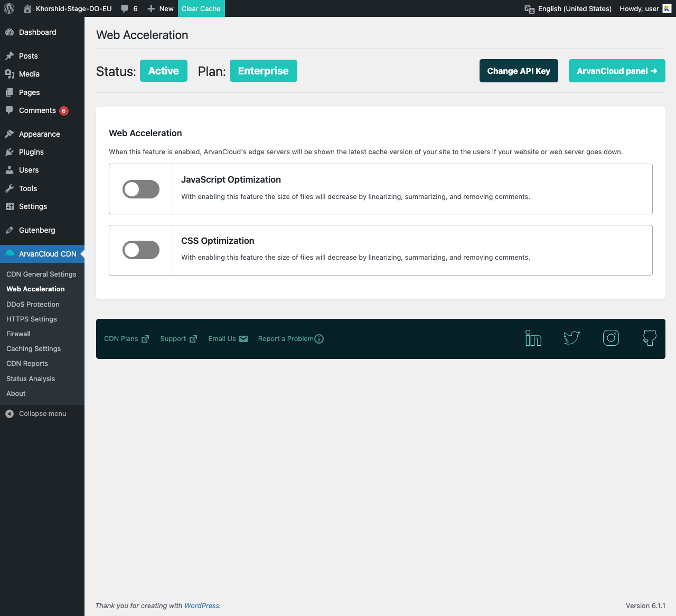Open the ArvanCloud panel button
The width and height of the screenshot is (676, 616).
click(617, 71)
